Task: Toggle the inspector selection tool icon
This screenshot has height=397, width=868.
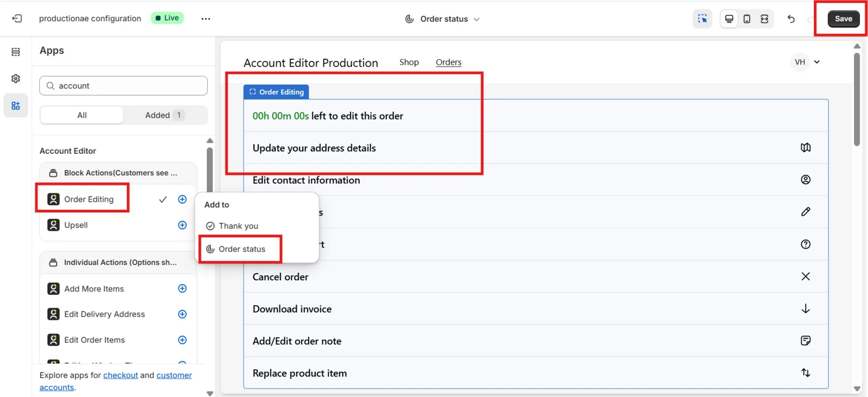Action: click(x=703, y=18)
